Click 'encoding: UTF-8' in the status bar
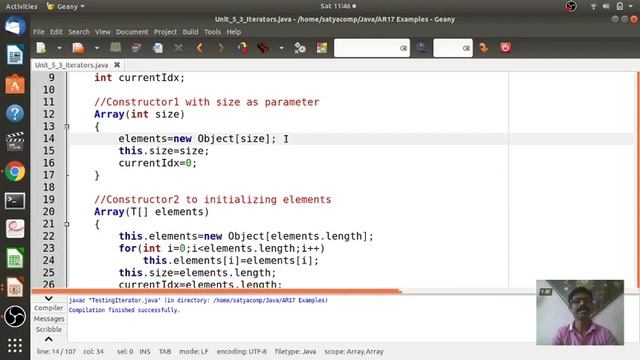Screen dimensions: 640x360 (242, 351)
